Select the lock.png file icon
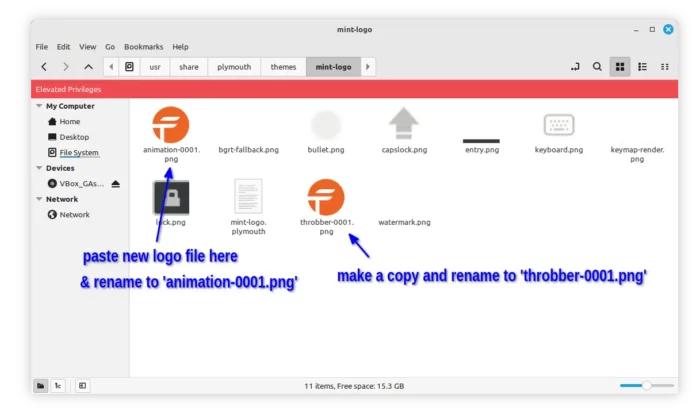Image resolution: width=700 pixels, height=414 pixels. pyautogui.click(x=171, y=197)
